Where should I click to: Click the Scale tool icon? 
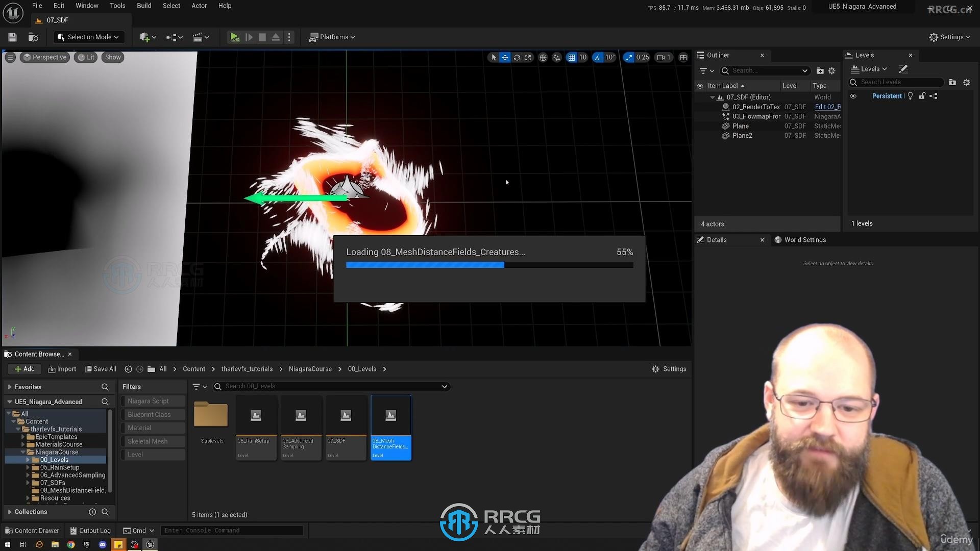(528, 57)
